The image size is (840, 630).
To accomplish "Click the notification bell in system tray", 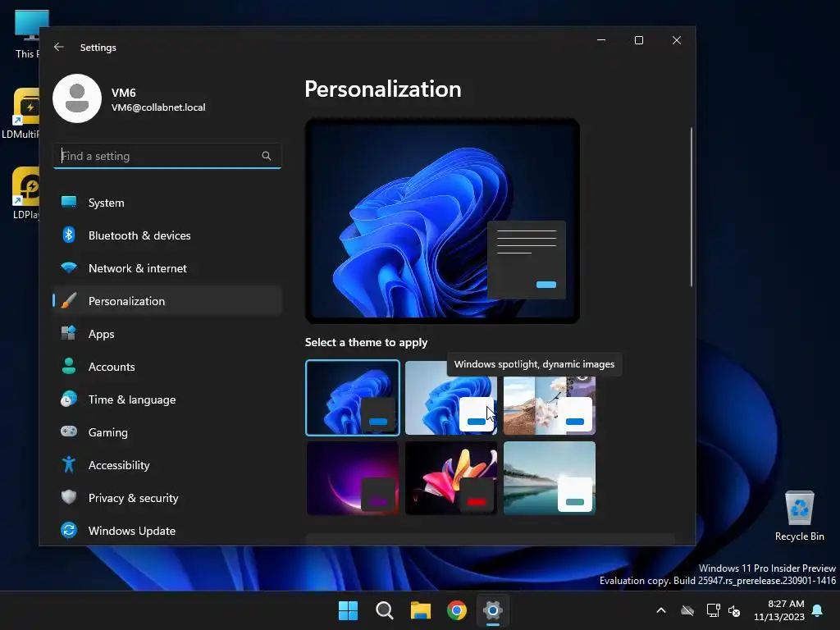I will (x=818, y=610).
